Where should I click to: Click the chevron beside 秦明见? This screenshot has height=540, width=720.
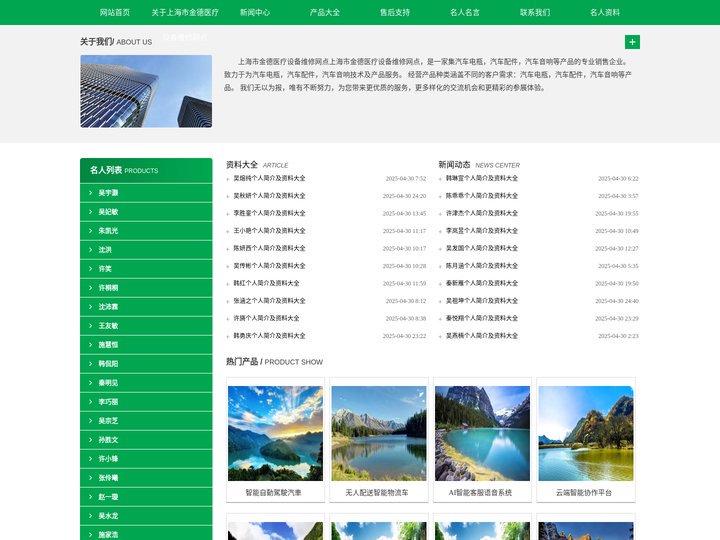90,382
